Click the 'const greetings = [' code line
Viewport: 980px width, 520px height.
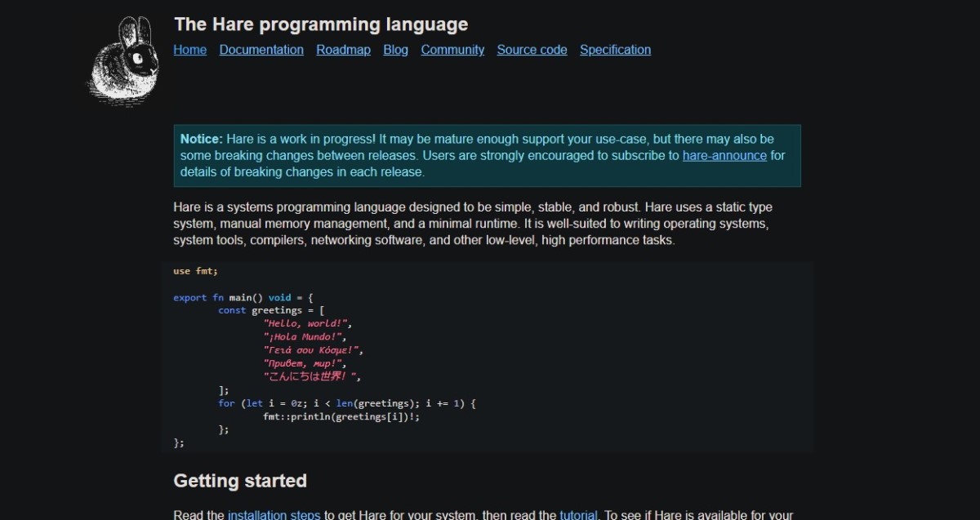pyautogui.click(x=272, y=311)
